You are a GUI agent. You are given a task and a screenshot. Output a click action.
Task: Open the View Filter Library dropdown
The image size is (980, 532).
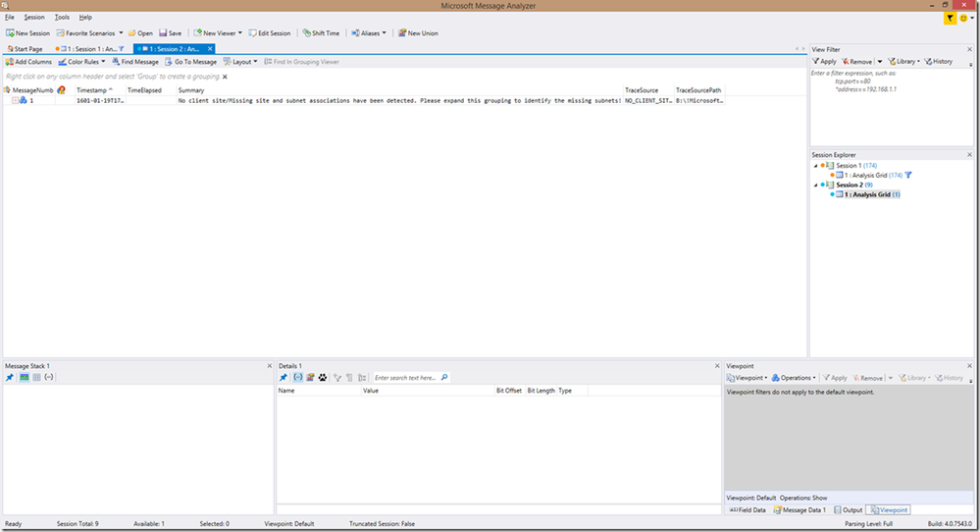(903, 61)
